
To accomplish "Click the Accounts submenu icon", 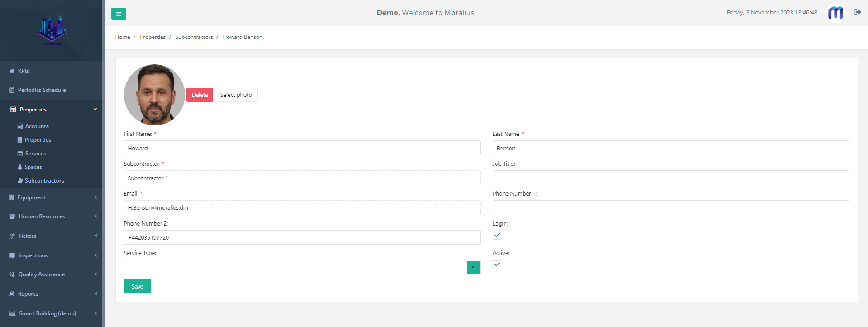I will point(20,126).
